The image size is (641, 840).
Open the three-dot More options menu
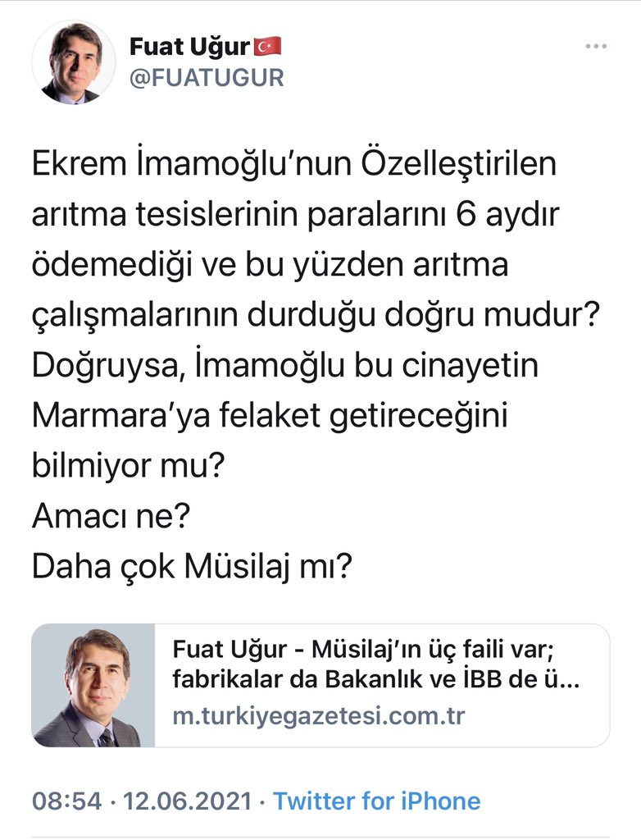tap(594, 47)
